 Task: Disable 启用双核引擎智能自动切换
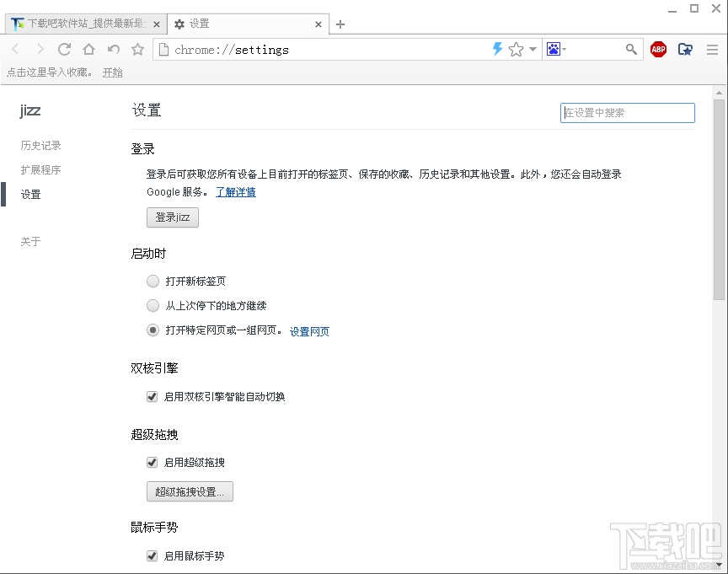(x=152, y=396)
